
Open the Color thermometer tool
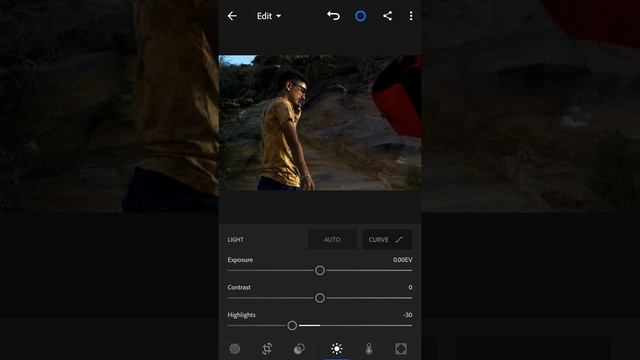tap(369, 349)
